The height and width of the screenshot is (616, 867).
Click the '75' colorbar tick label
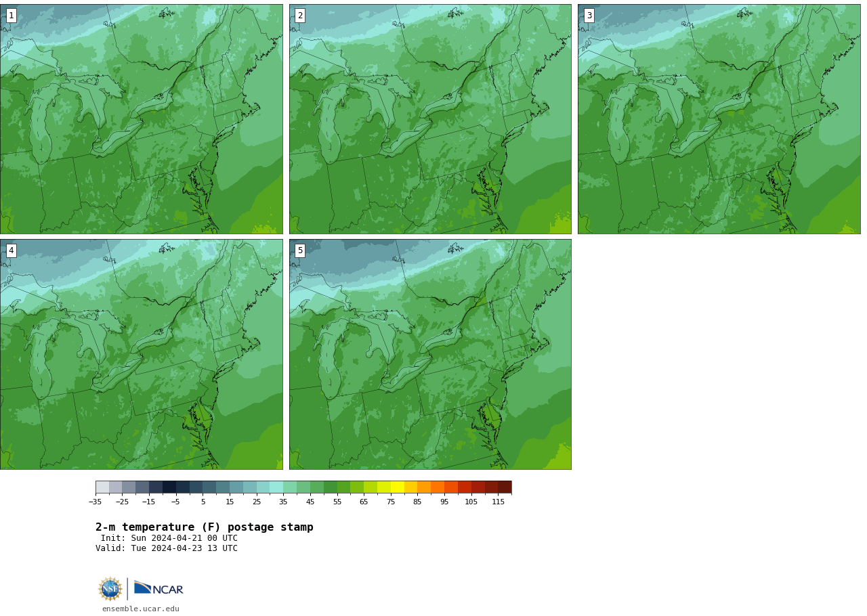(x=391, y=502)
